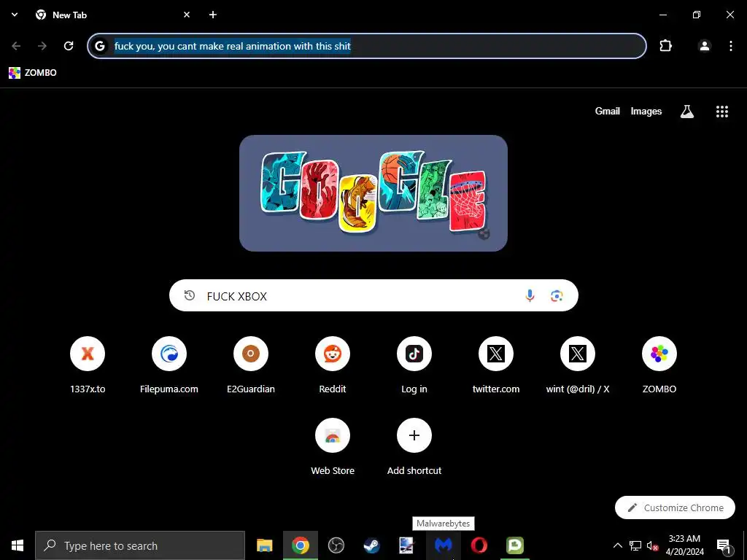Open the Reddit shortcut
The height and width of the screenshot is (560, 747).
pos(333,365)
